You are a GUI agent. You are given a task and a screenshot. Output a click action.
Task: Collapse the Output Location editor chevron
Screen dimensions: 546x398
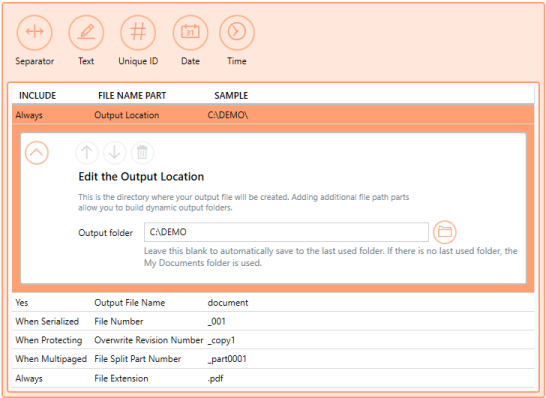(37, 153)
